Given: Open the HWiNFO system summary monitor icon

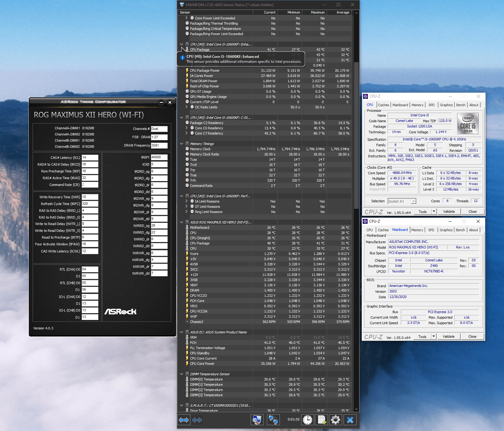Looking at the screenshot, I should 256,420.
